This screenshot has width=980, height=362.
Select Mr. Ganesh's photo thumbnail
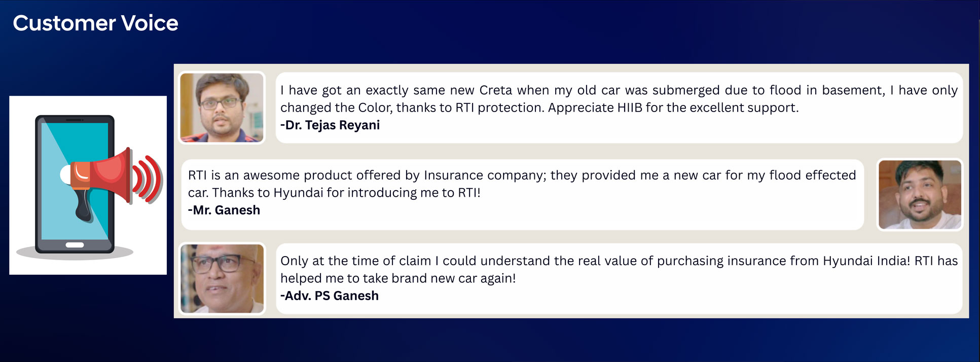920,194
